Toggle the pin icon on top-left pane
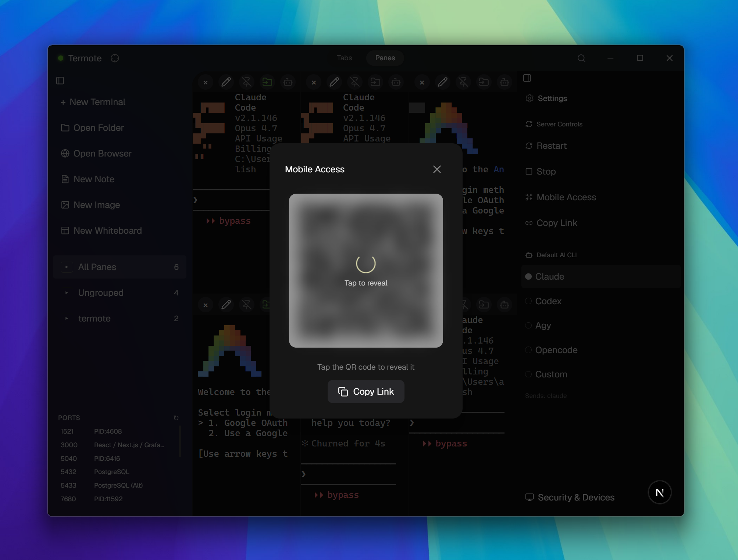 pos(247,82)
